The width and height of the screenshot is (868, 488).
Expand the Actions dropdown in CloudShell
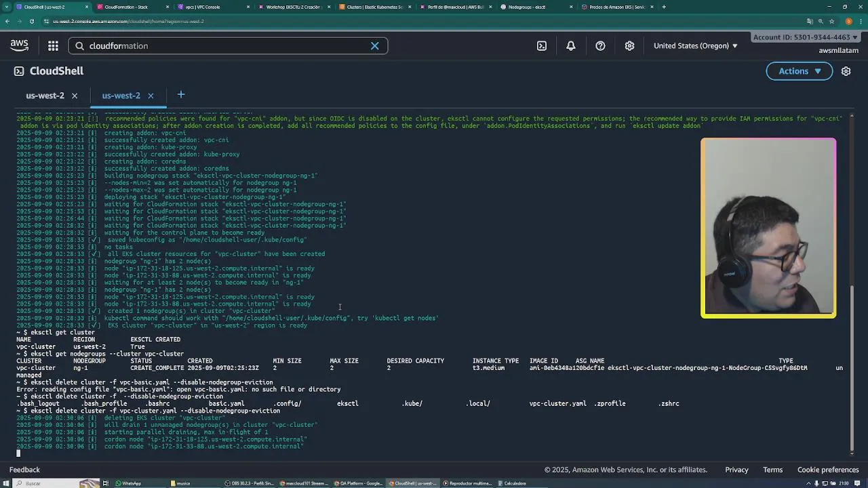pyautogui.click(x=800, y=71)
